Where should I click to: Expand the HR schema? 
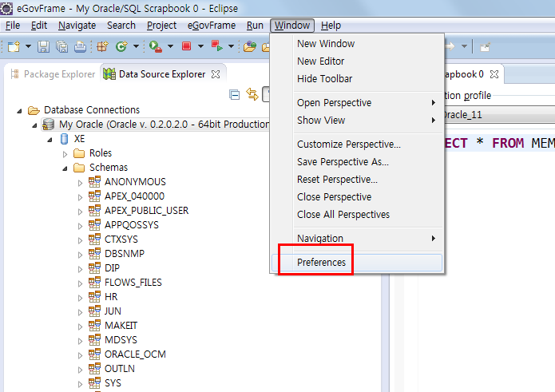click(x=80, y=298)
